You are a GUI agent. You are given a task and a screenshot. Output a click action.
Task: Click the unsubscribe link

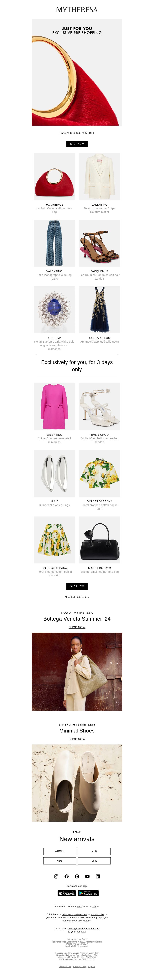[x=97, y=914]
